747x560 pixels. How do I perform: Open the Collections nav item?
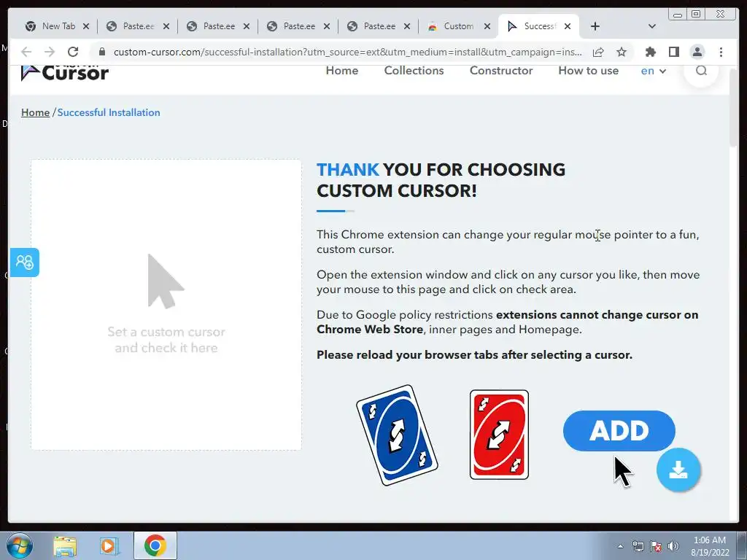(x=414, y=71)
